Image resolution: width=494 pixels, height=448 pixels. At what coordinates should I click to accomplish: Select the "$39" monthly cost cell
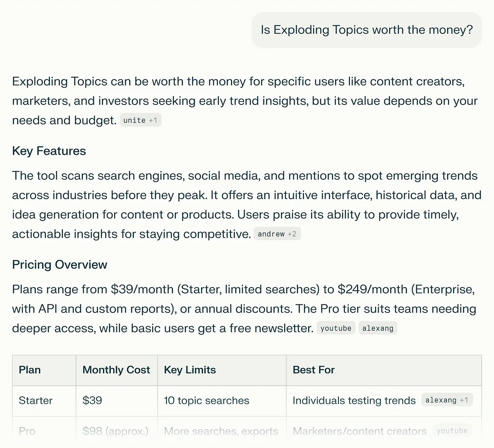92,400
